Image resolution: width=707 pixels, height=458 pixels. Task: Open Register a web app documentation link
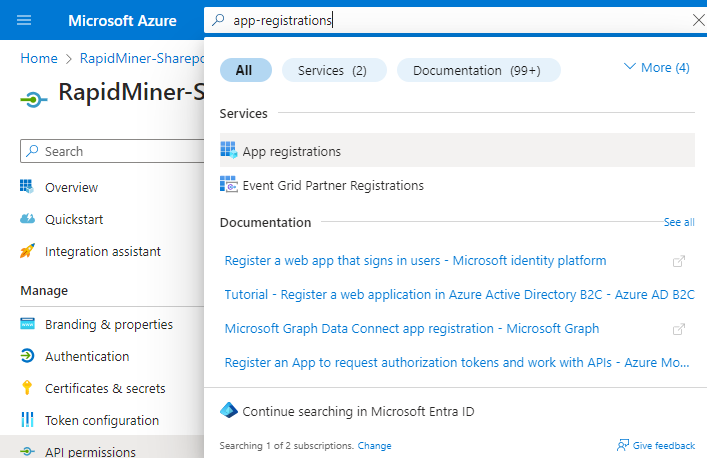tap(415, 261)
